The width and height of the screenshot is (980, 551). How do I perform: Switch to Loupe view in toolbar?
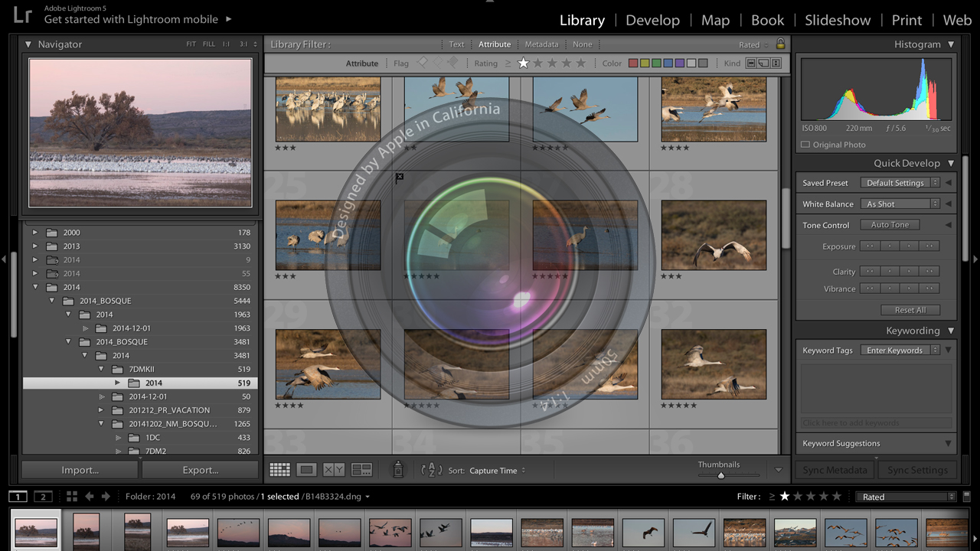(x=306, y=470)
